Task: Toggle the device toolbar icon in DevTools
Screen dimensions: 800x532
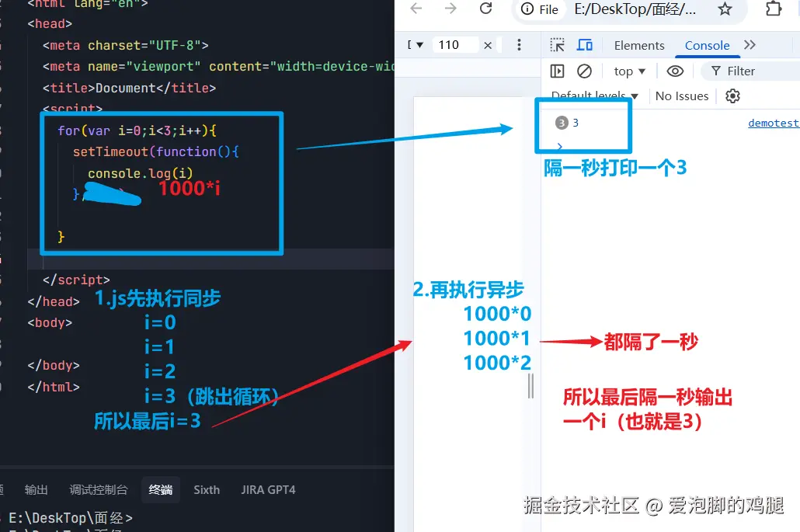Action: click(584, 45)
